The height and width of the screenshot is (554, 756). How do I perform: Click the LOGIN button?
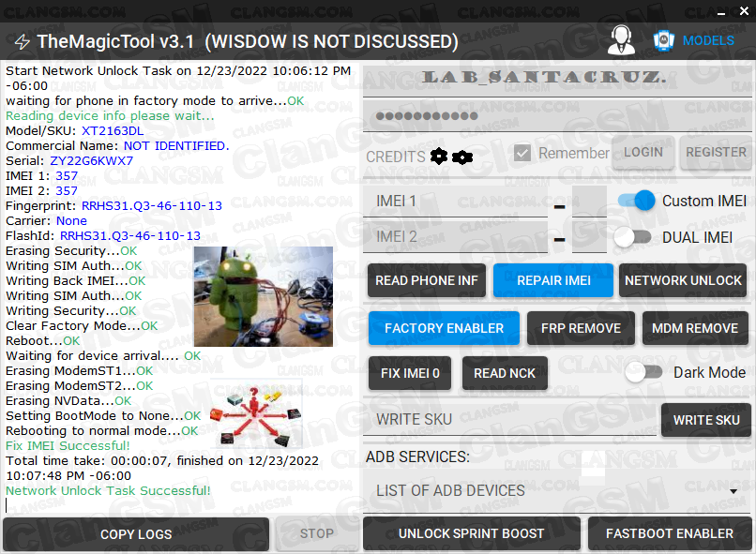643,152
